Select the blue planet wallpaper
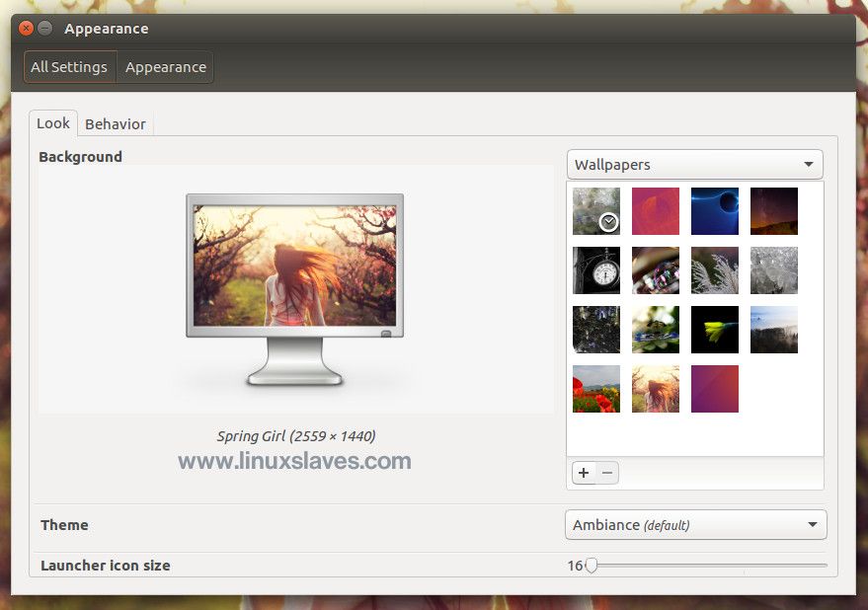Screen dimensions: 868x610 (x=715, y=211)
